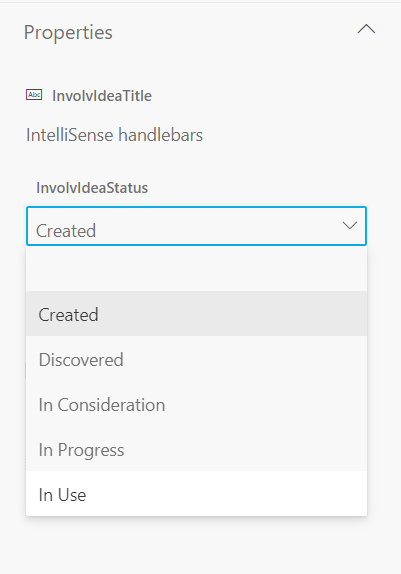Viewport: 401px width, 574px height.
Task: Click the Properties heading text
Action: 68,33
